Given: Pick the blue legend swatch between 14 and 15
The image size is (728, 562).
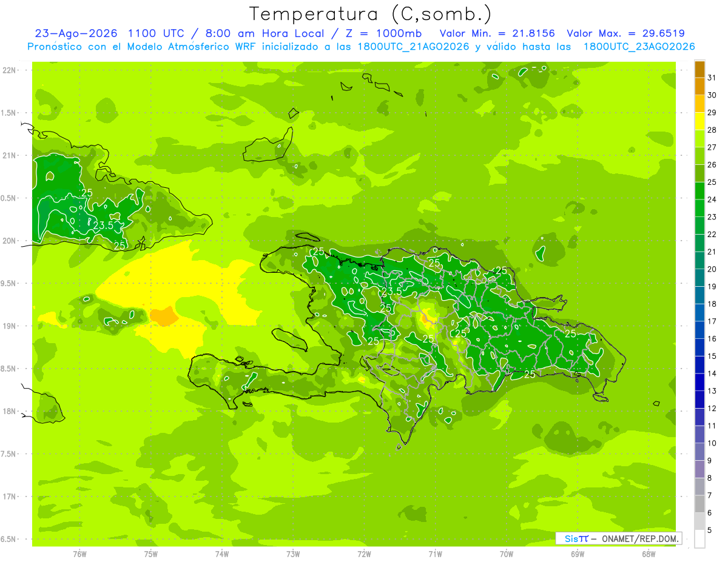Looking at the screenshot, I should tap(699, 364).
